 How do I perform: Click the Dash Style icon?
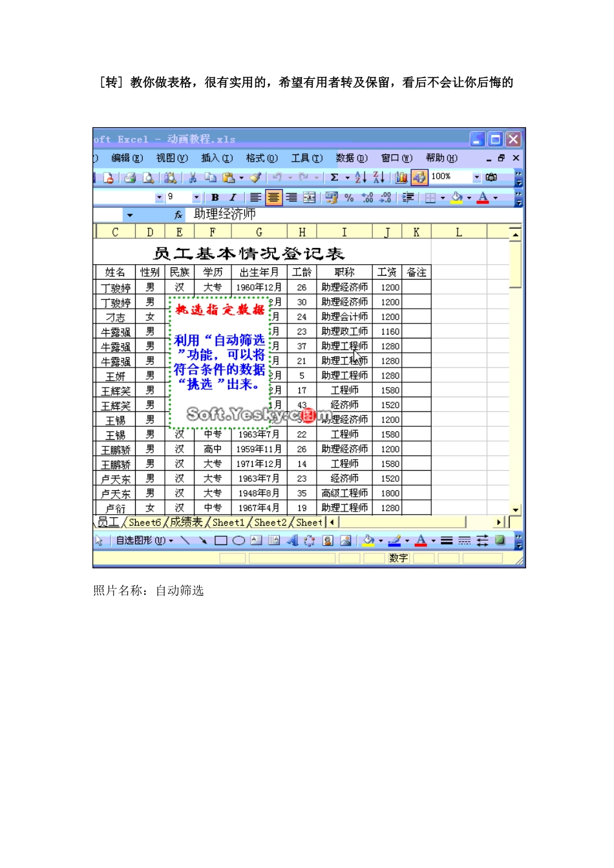point(465,540)
